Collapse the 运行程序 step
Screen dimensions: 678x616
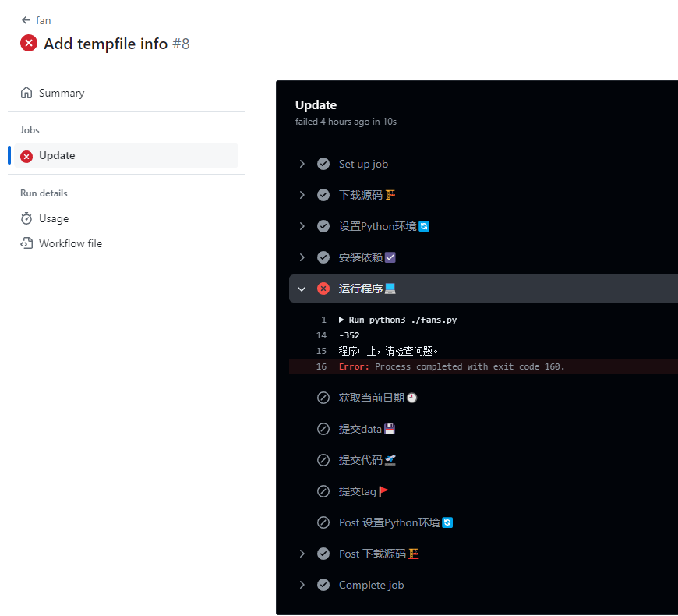[302, 289]
